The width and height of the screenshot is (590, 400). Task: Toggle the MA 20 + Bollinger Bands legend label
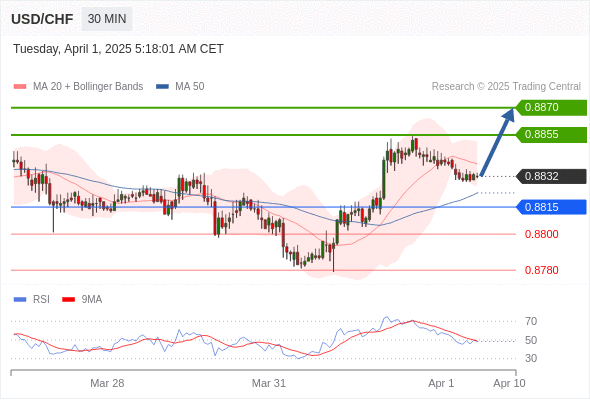coord(88,87)
